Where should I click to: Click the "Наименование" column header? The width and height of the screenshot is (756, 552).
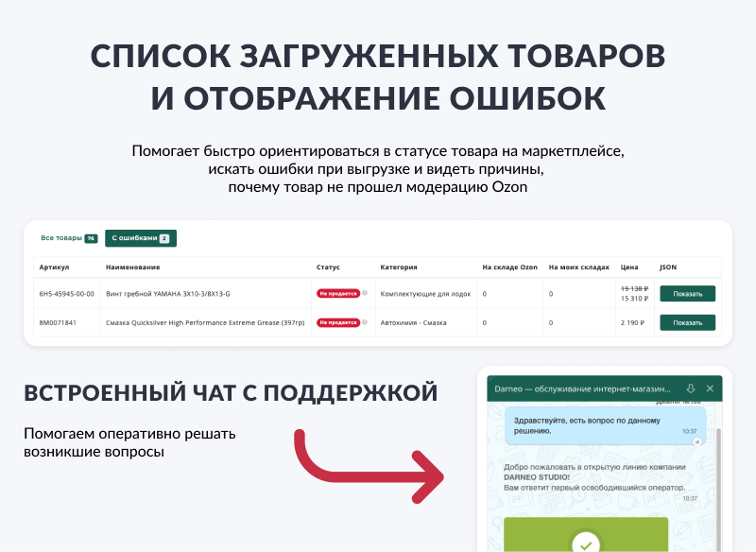click(133, 267)
